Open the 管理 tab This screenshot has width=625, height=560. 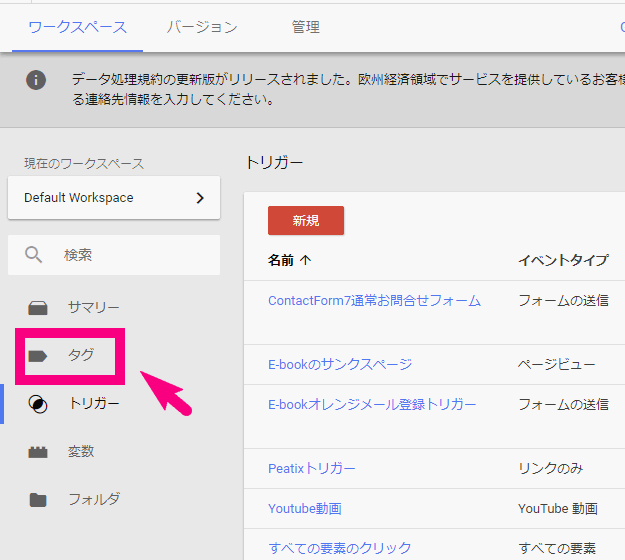[306, 27]
